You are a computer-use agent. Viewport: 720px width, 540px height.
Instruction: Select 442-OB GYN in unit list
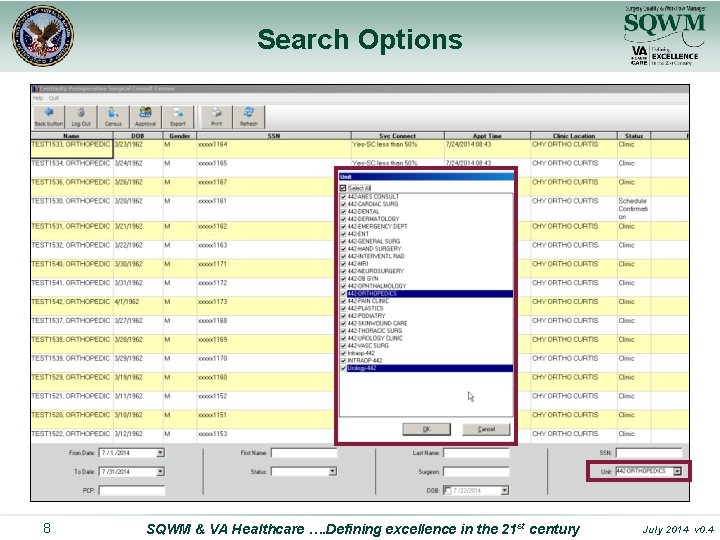(363, 278)
